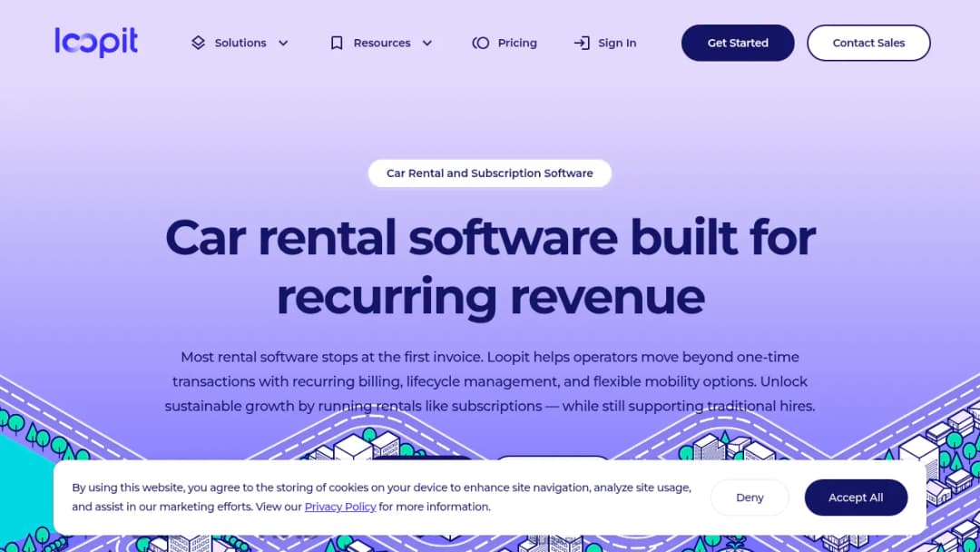Click the Get Started button
The height and width of the screenshot is (552, 980).
point(738,43)
